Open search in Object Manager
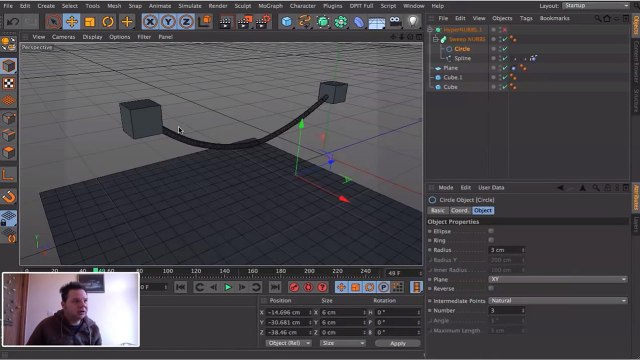This screenshot has width=640, height=360. click(x=598, y=18)
